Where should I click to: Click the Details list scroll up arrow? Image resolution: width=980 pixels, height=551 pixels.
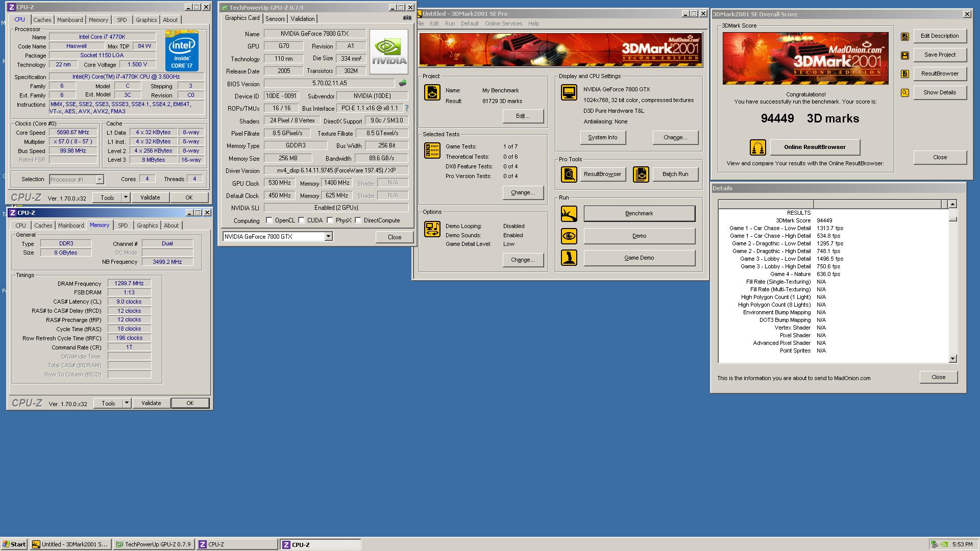coord(952,204)
